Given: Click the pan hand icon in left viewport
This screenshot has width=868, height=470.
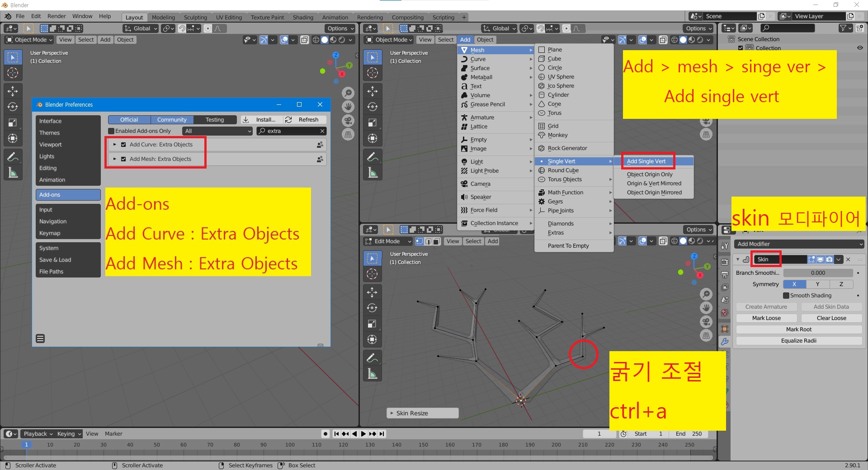Looking at the screenshot, I should pos(348,107).
